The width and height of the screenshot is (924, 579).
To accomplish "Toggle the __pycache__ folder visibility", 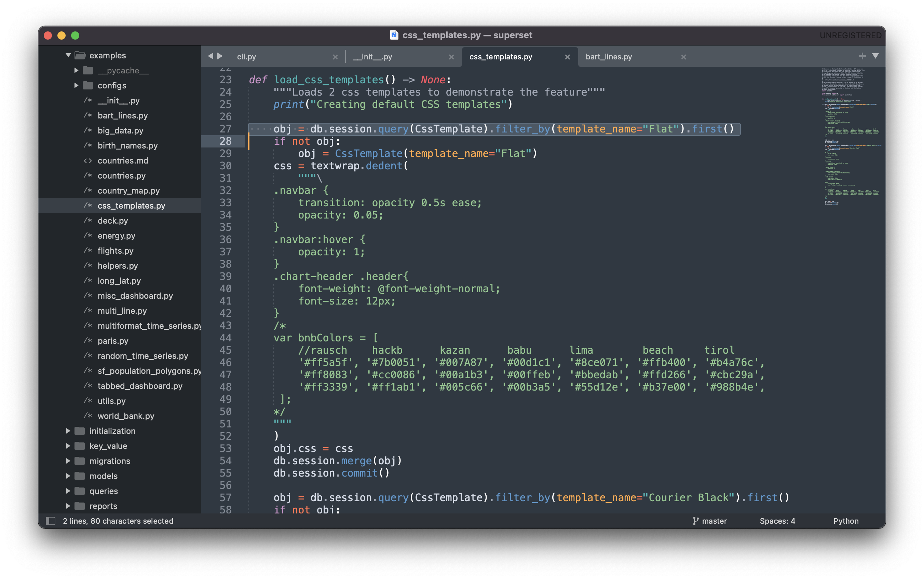I will [x=76, y=71].
